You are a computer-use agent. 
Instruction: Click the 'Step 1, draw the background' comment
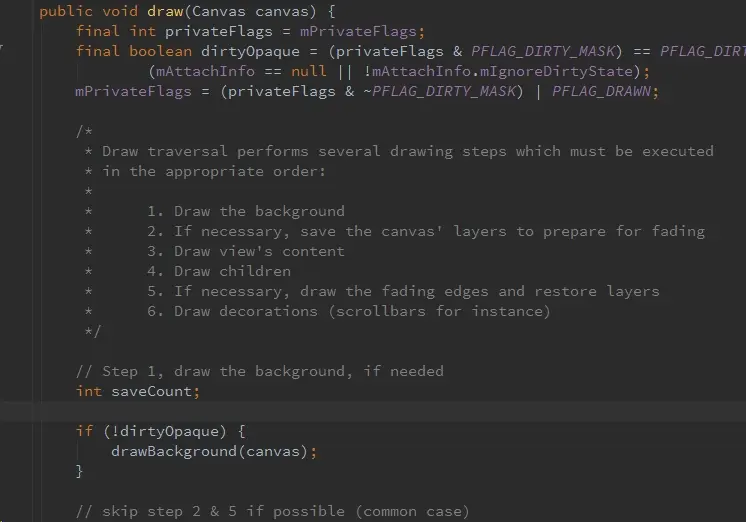(x=260, y=371)
